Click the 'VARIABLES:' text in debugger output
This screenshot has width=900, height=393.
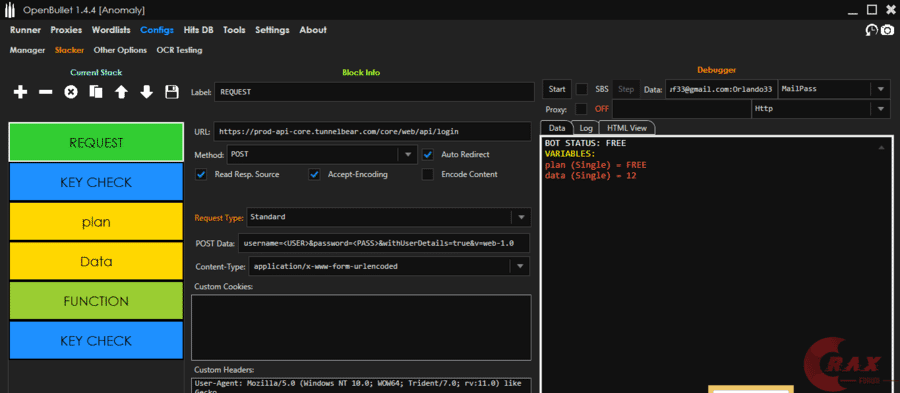pyautogui.click(x=571, y=154)
